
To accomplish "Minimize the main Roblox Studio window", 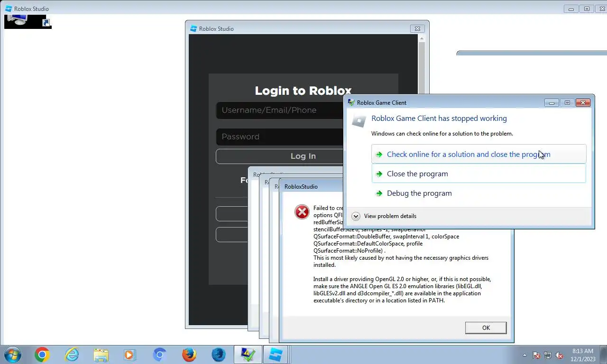I will tap(571, 9).
